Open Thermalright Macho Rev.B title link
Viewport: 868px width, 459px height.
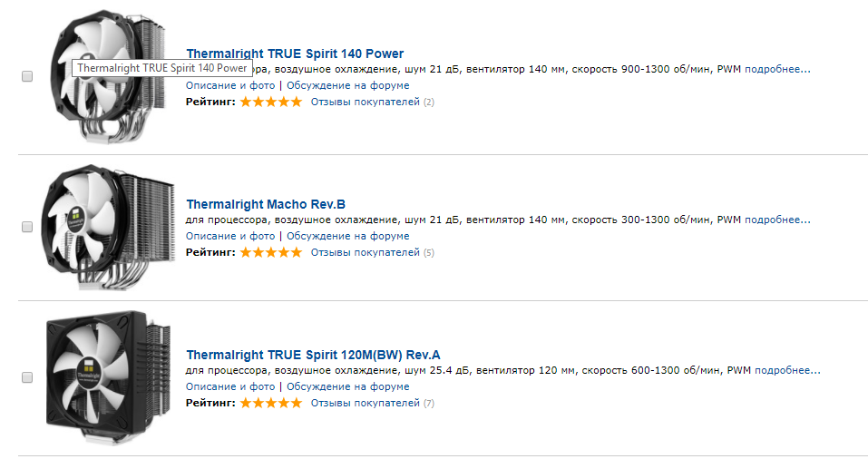[266, 204]
